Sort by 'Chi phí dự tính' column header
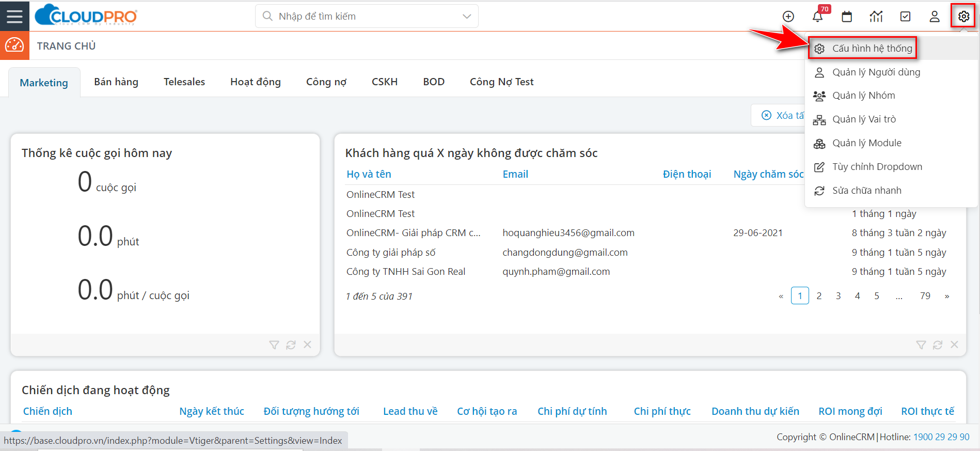The image size is (980, 451). click(x=572, y=411)
